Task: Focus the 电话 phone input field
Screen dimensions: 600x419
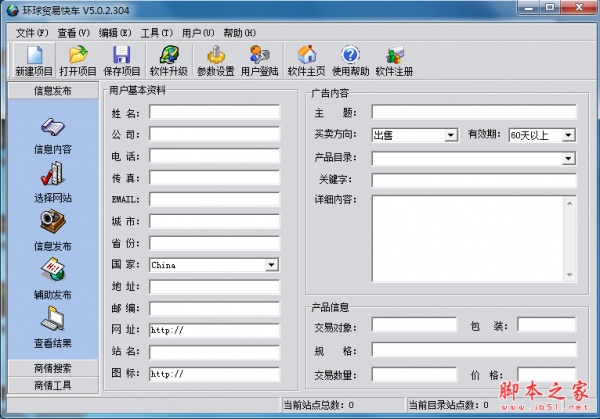Action: click(214, 156)
